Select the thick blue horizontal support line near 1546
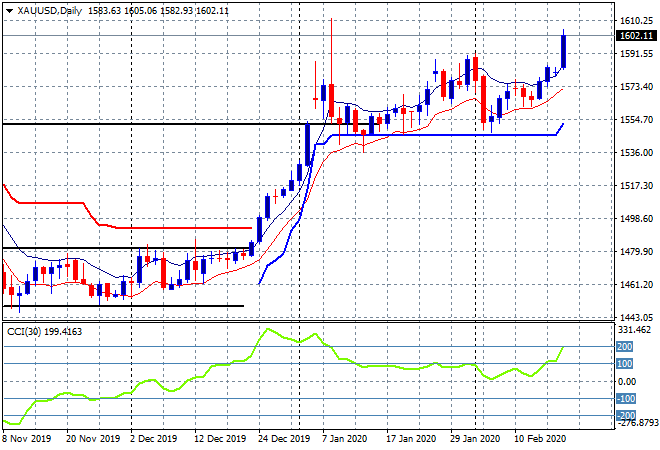The height and width of the screenshot is (450, 660). (444, 135)
